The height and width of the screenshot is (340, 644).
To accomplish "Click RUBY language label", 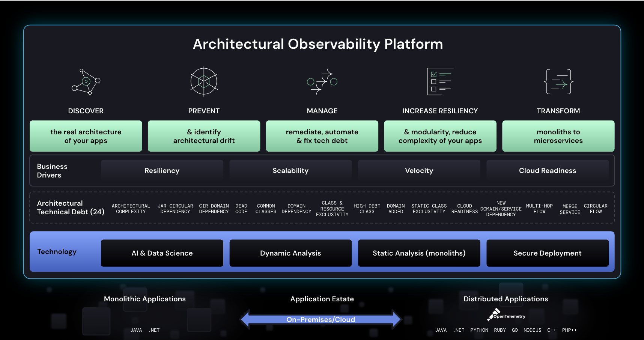I will click(x=500, y=330).
